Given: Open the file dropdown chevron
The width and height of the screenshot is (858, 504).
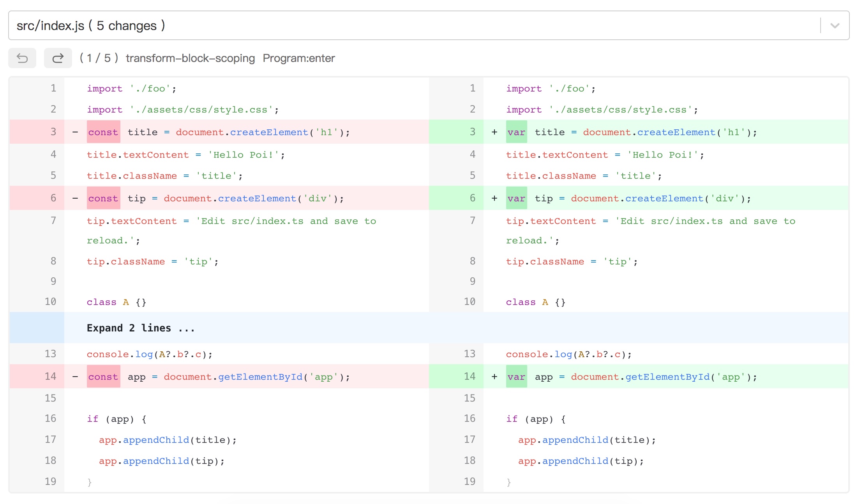Looking at the screenshot, I should 834,26.
